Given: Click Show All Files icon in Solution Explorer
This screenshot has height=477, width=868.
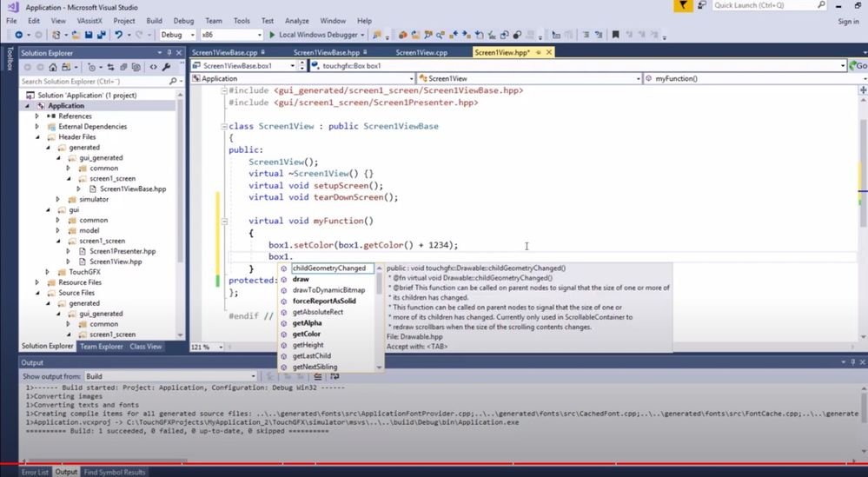Looking at the screenshot, I should coord(136,67).
